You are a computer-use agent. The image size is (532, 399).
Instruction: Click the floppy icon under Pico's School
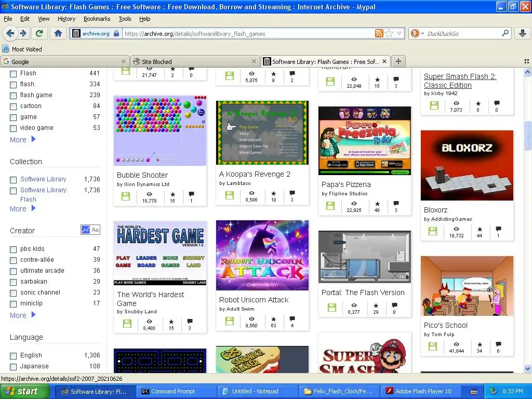click(x=433, y=347)
